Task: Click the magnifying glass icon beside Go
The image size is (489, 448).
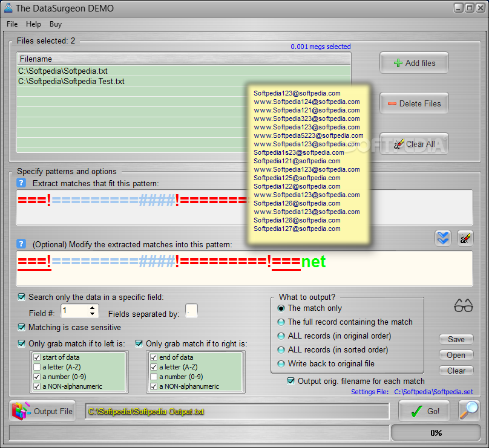Action: pyautogui.click(x=469, y=411)
